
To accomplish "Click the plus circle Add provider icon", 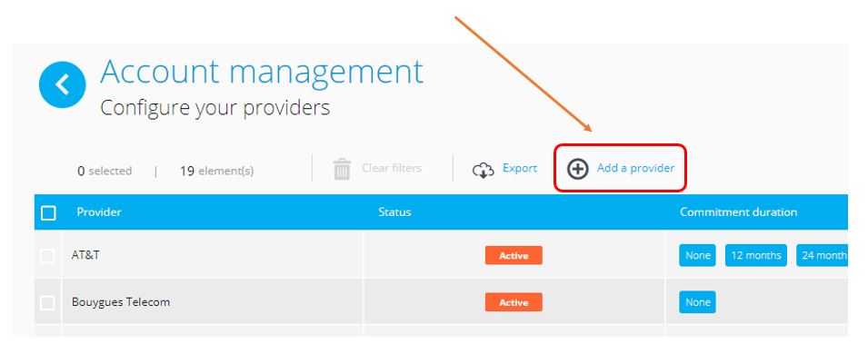I will tap(578, 169).
